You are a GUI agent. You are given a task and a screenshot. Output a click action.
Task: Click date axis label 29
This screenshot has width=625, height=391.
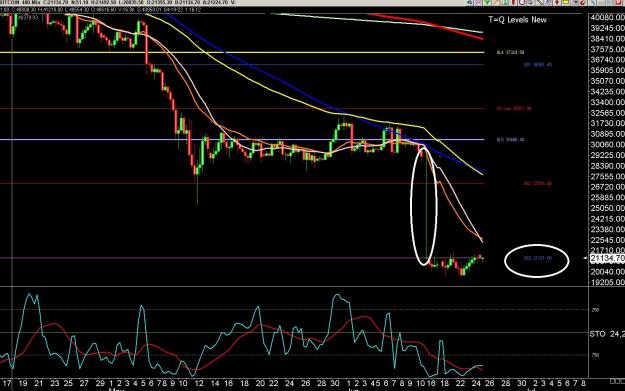pos(100,383)
